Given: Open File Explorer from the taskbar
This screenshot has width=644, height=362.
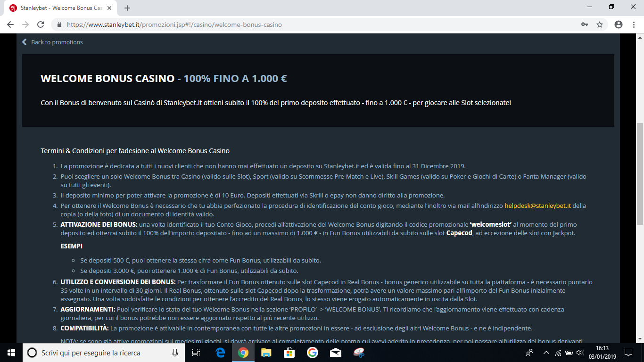Looking at the screenshot, I should 266,353.
